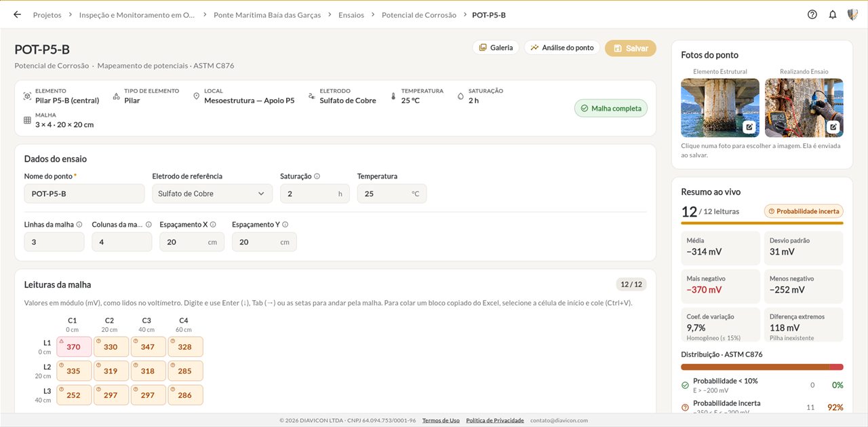868x427 pixels.
Task: Show info for the Saturação field
Action: click(317, 177)
